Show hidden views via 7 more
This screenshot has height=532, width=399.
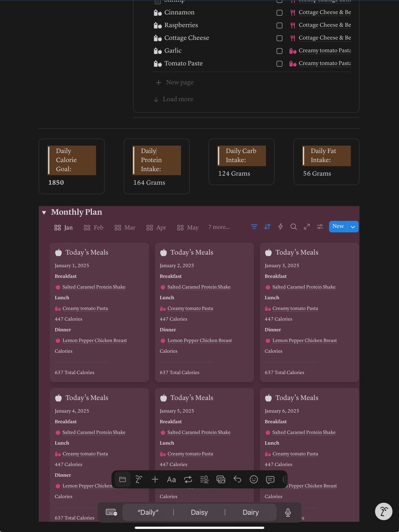click(x=219, y=227)
